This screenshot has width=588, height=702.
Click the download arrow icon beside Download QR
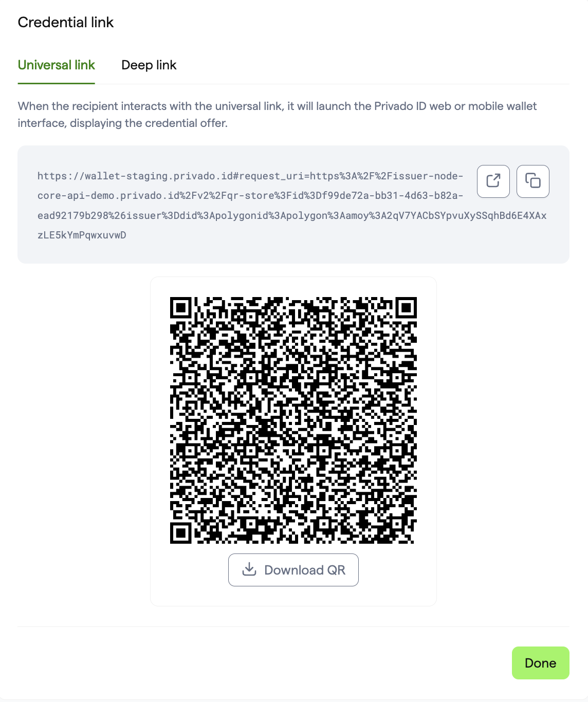coord(249,569)
